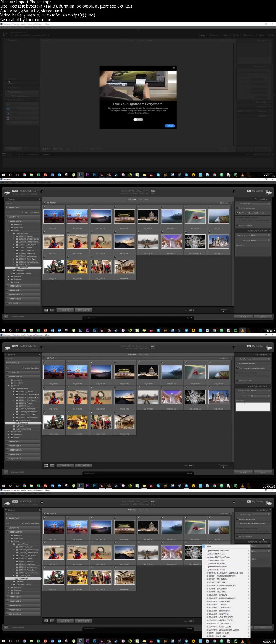Expand HARDDRIVE1 (E:) in the 00:03:38 frame
Screen dimensions: 276x644
[7, 286]
